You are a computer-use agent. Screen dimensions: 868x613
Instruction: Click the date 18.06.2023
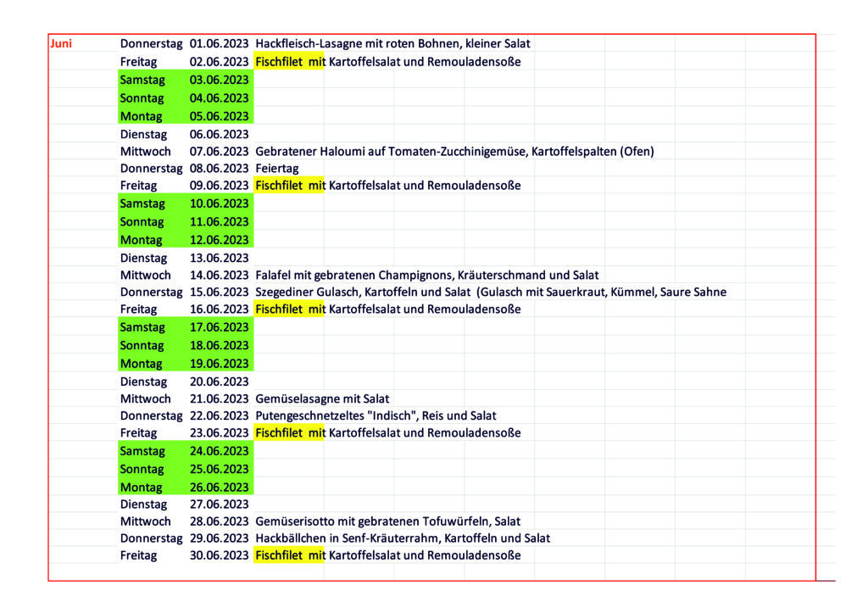pos(219,346)
